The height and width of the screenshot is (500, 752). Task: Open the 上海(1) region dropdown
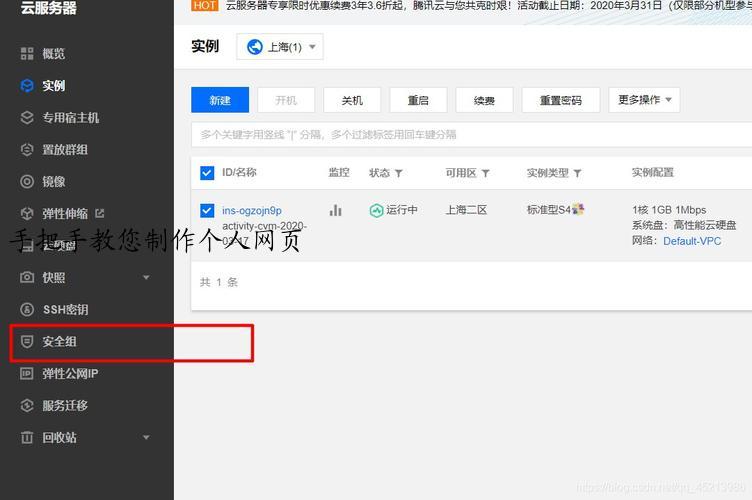coord(280,47)
